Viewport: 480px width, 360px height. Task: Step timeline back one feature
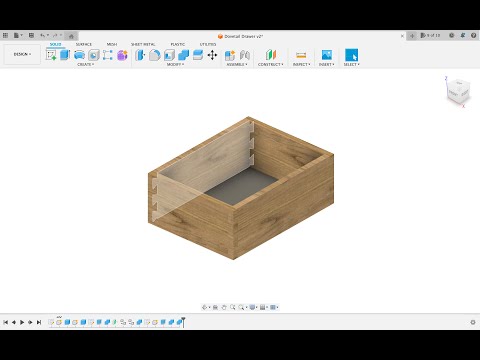point(14,322)
